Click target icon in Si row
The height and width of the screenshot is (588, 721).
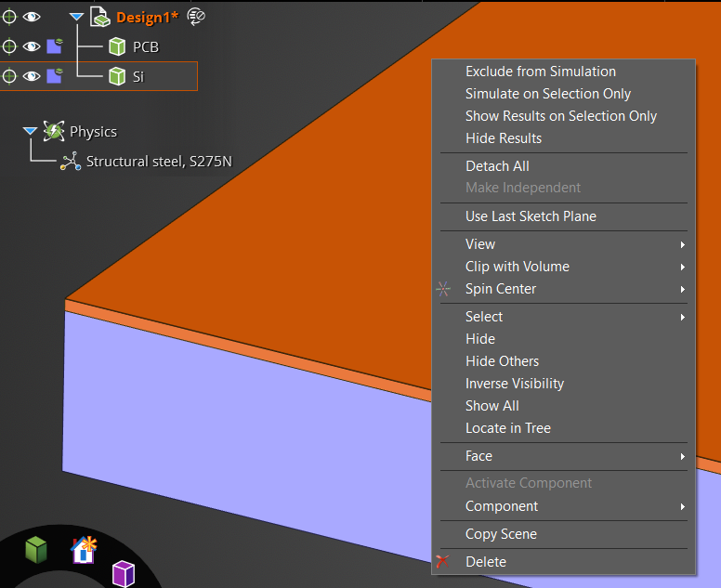(9, 76)
